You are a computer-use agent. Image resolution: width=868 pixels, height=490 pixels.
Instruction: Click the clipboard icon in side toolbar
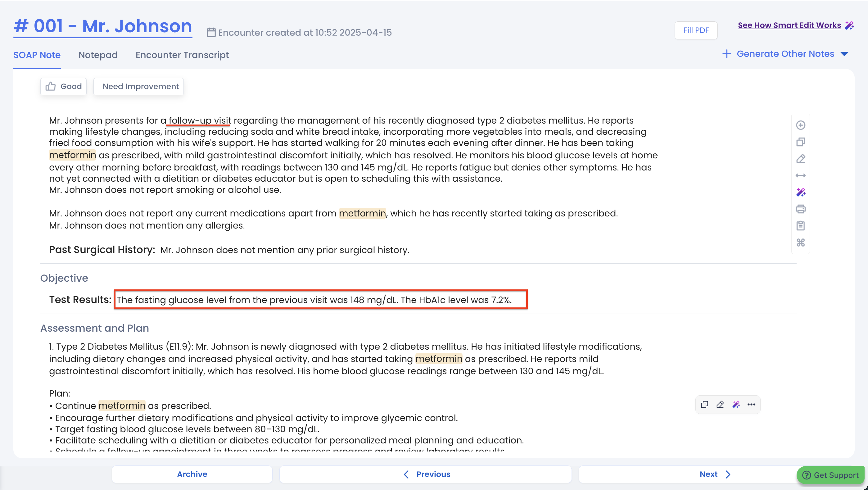click(801, 226)
